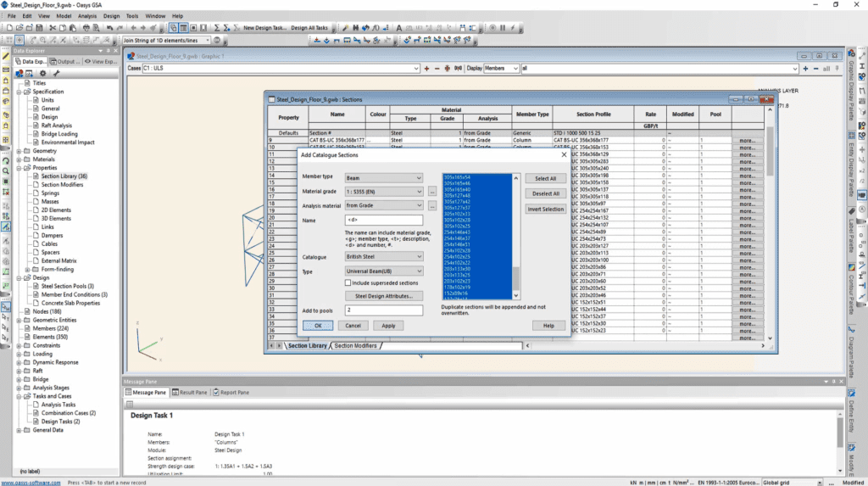The image size is (868, 486).
Task: Open the Cases 'C1 : ULS' dropdown
Action: tap(281, 68)
